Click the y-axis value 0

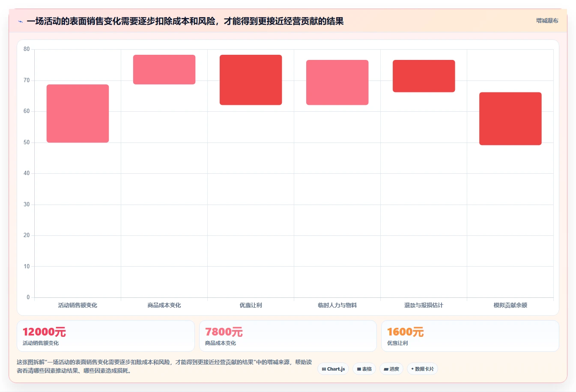pos(28,297)
